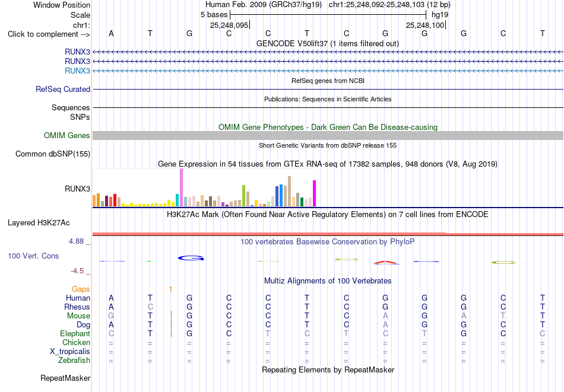Select the Rhesus alignment row label

[x=77, y=307]
